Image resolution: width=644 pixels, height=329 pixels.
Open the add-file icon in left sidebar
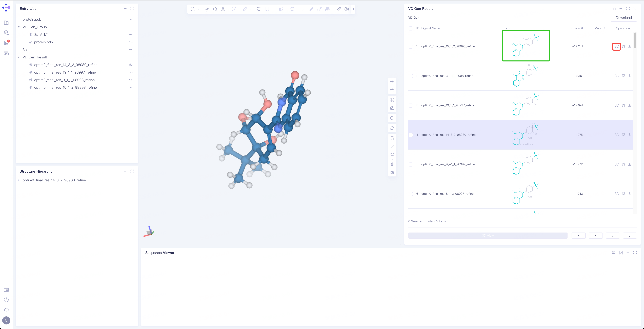[x=7, y=23]
